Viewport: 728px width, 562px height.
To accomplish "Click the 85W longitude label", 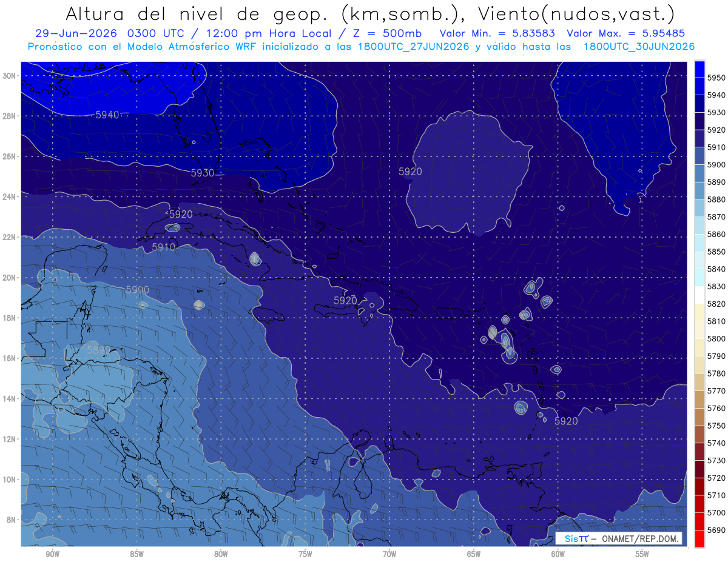I will [x=136, y=554].
